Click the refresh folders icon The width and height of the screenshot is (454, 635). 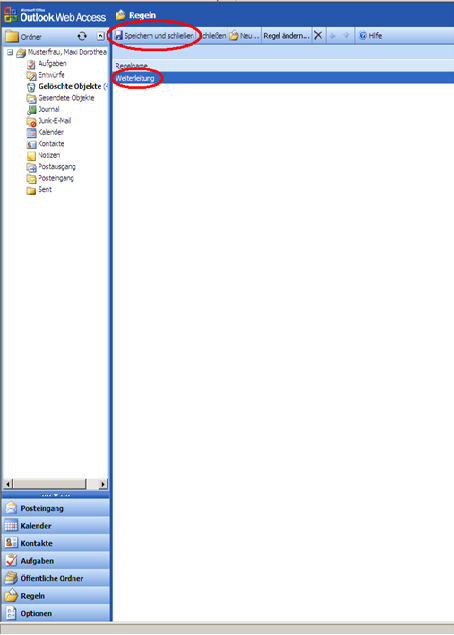tap(82, 36)
